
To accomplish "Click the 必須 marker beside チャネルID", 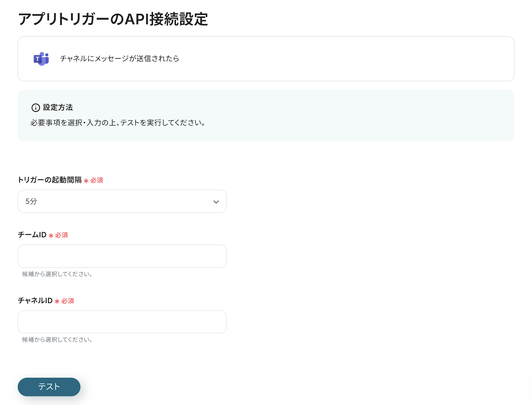I will (65, 301).
